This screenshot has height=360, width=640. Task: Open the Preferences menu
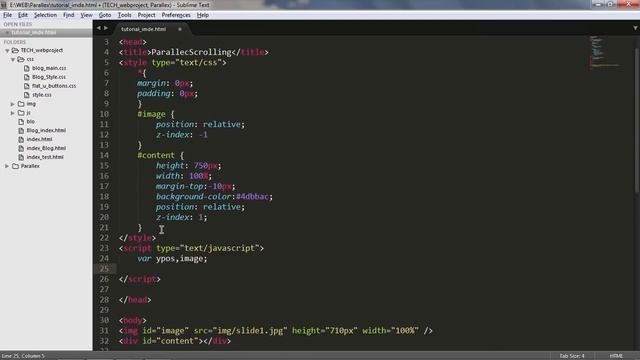point(176,15)
